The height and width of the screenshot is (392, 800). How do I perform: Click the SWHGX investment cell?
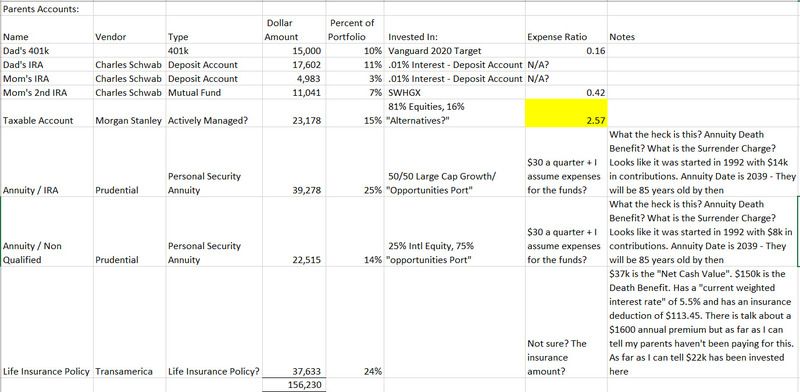pos(455,92)
